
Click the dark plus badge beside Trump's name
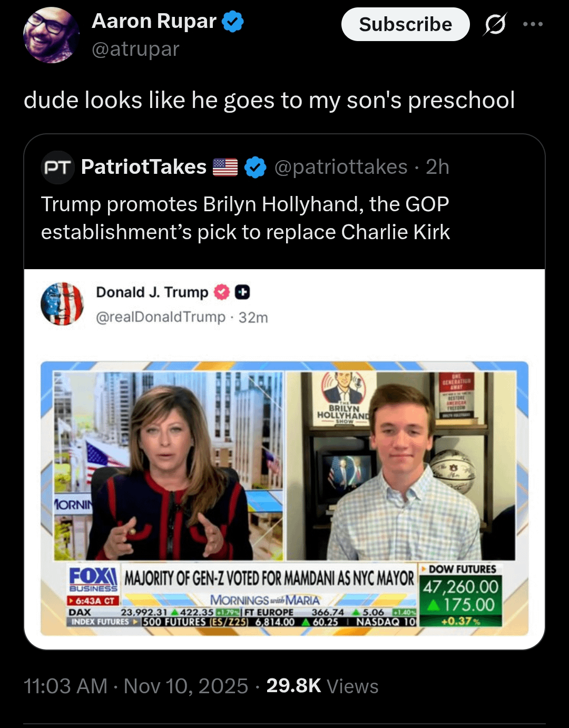point(242,292)
